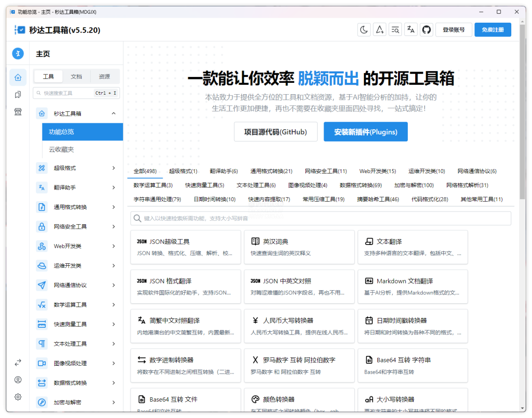Expand the 超级格式 sidebar category

[114, 168]
